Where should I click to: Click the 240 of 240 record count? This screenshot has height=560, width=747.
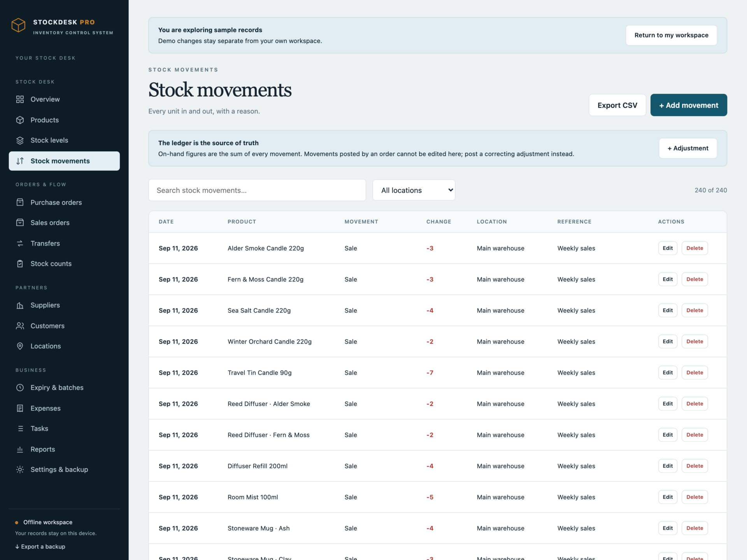(711, 190)
